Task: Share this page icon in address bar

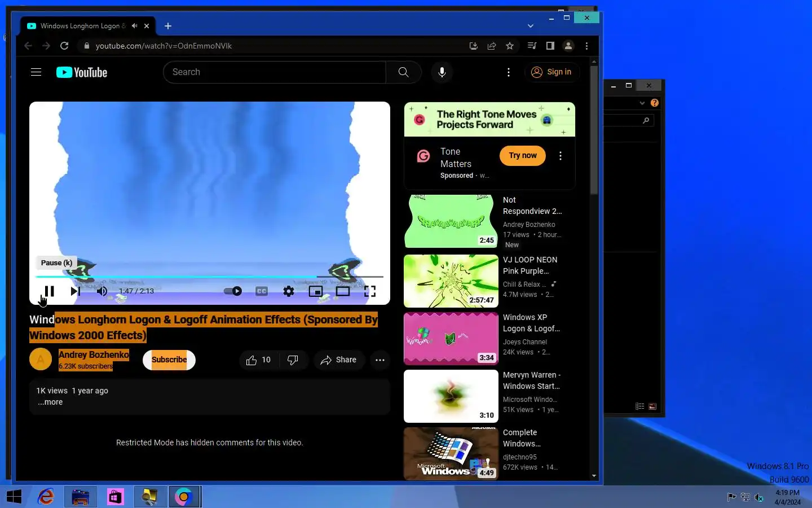Action: coord(492,46)
